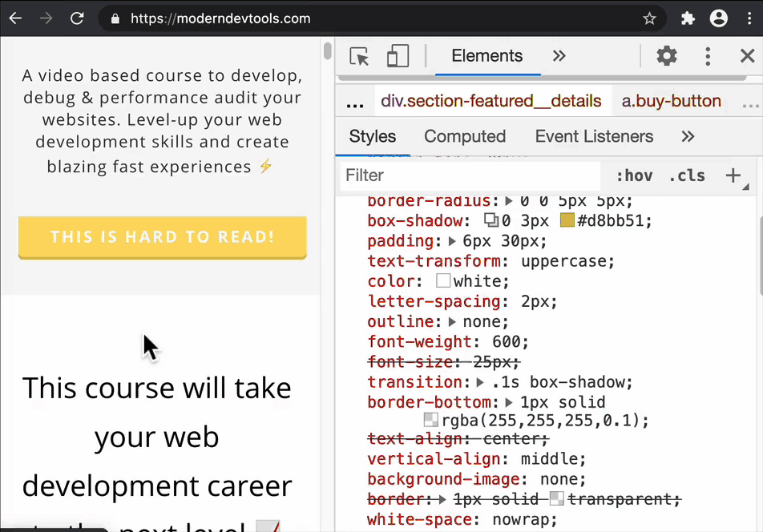Image resolution: width=763 pixels, height=532 pixels.
Task: Go back with the browser back arrow
Action: pos(15,18)
